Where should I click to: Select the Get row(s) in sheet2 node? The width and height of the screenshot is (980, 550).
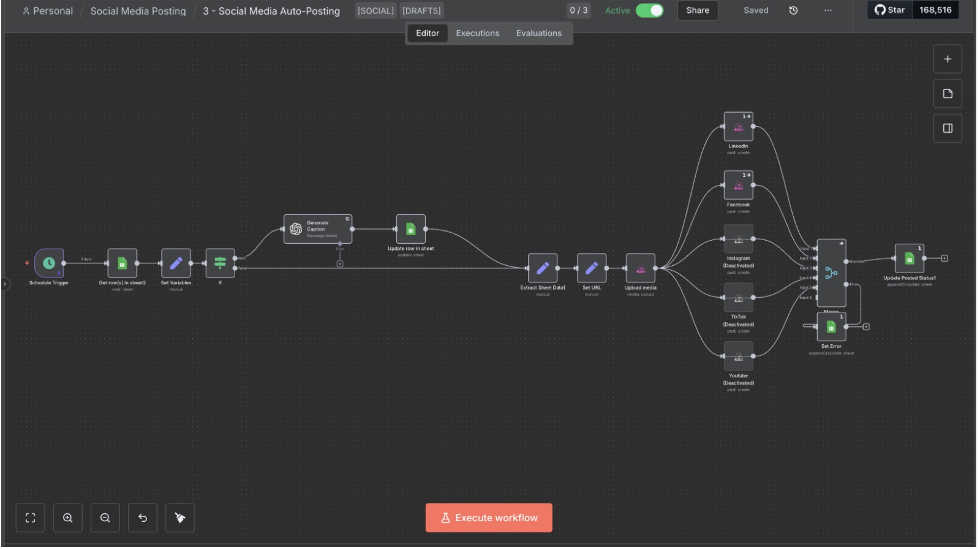[x=122, y=263]
